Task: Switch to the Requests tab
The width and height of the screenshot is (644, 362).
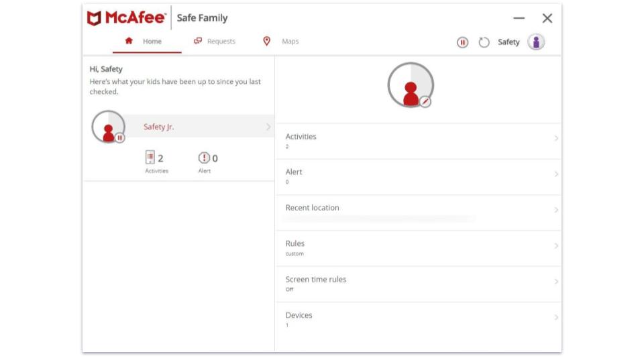Action: (x=215, y=41)
